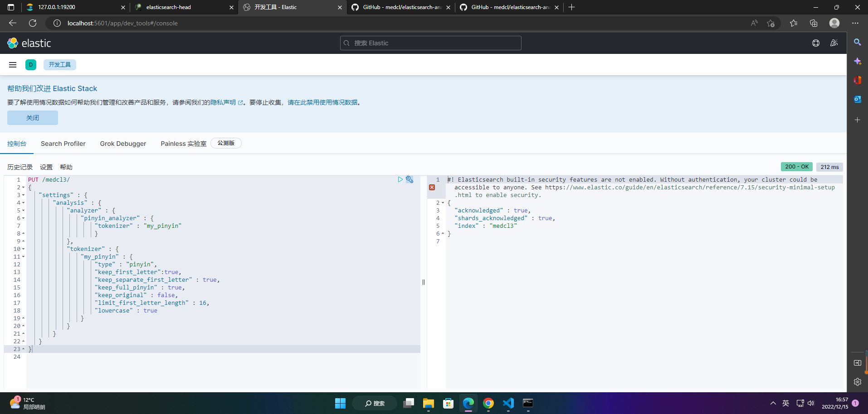This screenshot has width=868, height=414.
Task: Open the Outlook icon in Edge sidebar
Action: click(x=857, y=99)
